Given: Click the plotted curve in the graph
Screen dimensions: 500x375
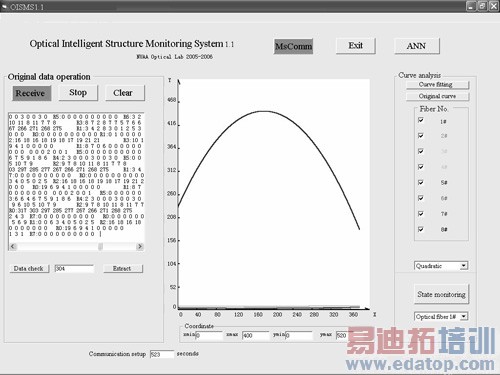Looking at the screenshot, I should click(x=263, y=111).
